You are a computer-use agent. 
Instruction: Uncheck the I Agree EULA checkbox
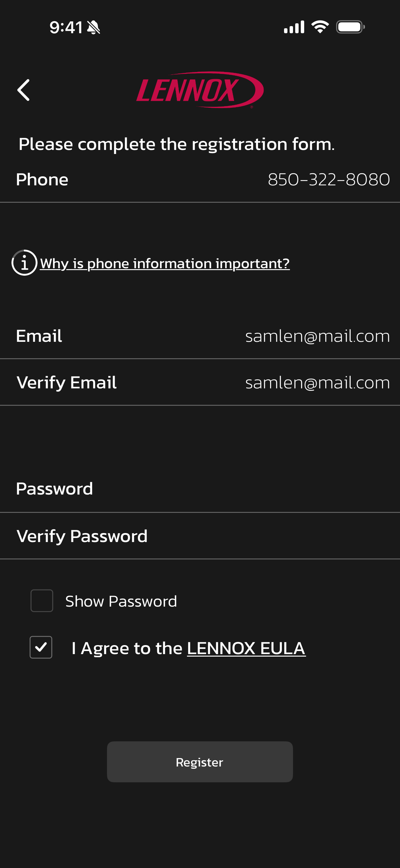point(41,647)
